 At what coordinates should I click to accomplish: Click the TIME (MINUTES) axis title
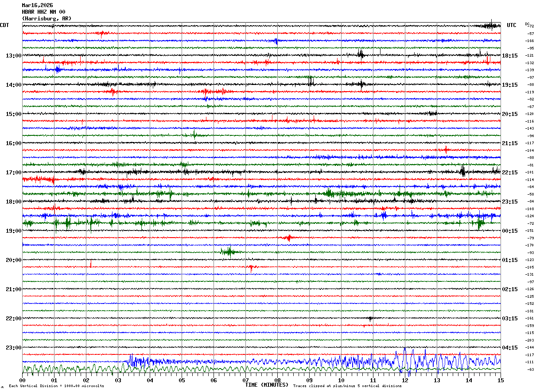tap(267, 385)
